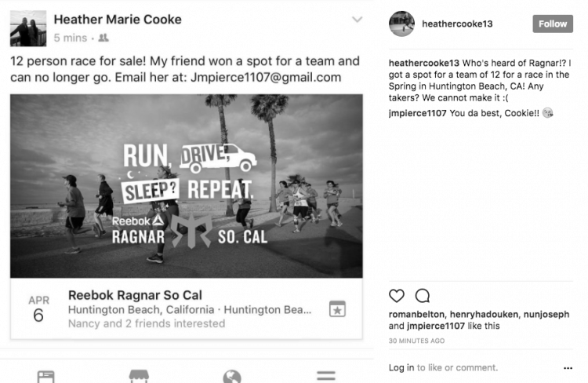588x383 pixels.
Task: Open henryhadouken's profile from likes
Action: click(x=485, y=314)
